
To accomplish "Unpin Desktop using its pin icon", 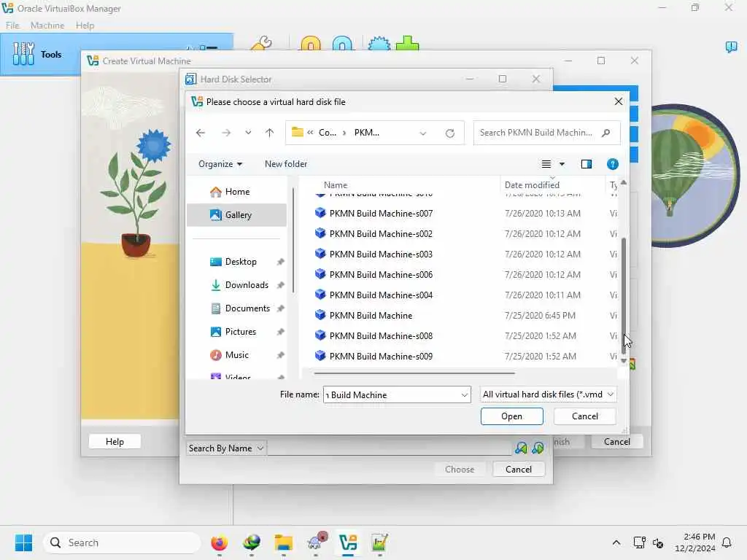I will tap(281, 262).
